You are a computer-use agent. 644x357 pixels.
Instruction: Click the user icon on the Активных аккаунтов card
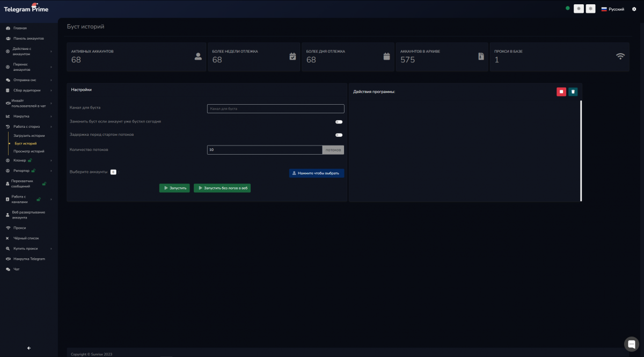click(x=198, y=56)
